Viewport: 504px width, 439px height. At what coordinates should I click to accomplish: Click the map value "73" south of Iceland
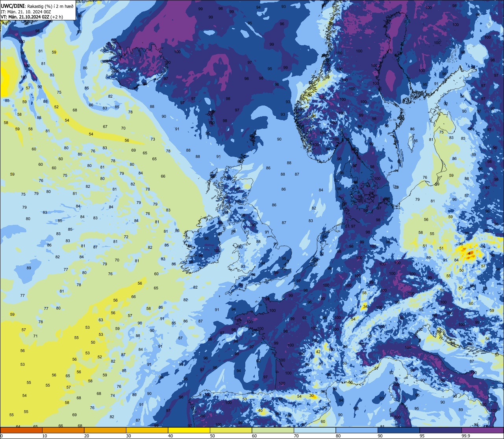click(153, 139)
